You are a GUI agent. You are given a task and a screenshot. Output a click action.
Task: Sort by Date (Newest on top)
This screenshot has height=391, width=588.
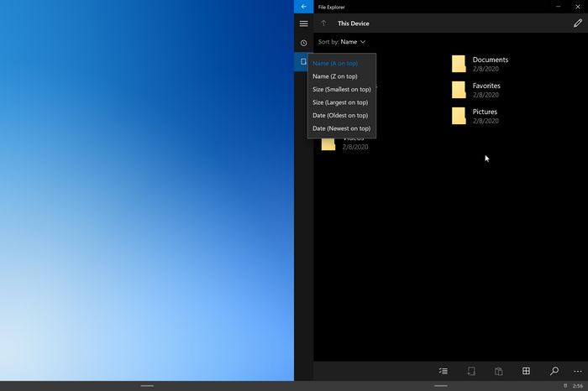tap(341, 128)
